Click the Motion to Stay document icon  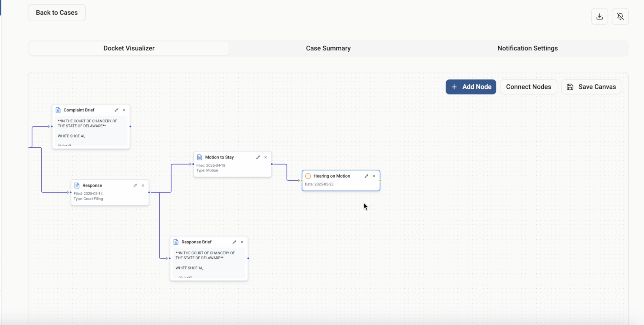(x=199, y=157)
